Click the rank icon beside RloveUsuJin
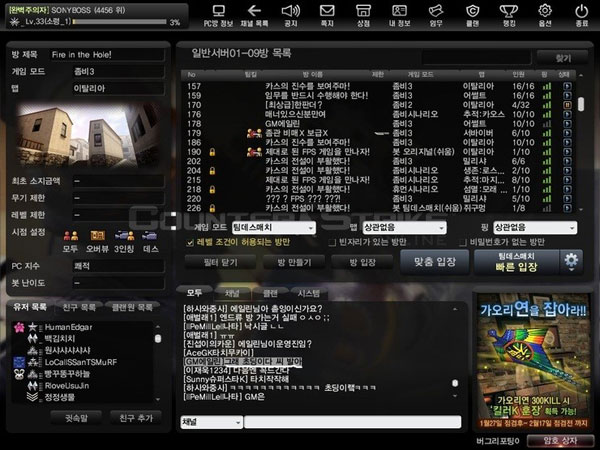Image resolution: width=600 pixels, height=450 pixels. 33,385
